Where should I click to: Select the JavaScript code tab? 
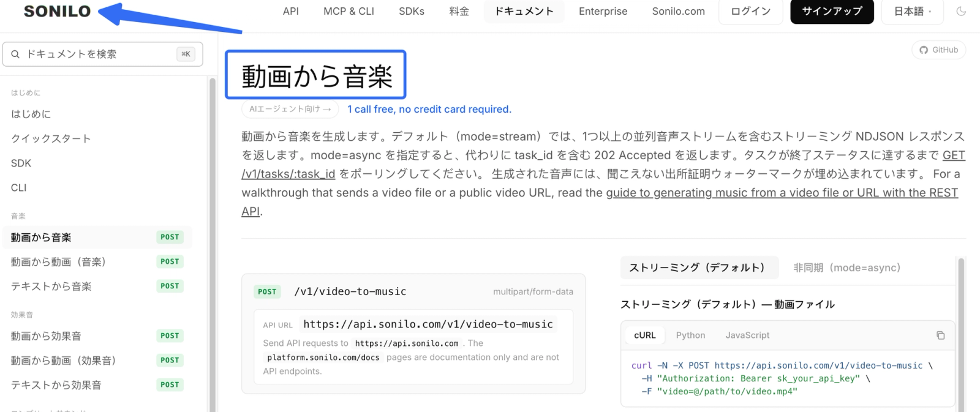click(747, 335)
